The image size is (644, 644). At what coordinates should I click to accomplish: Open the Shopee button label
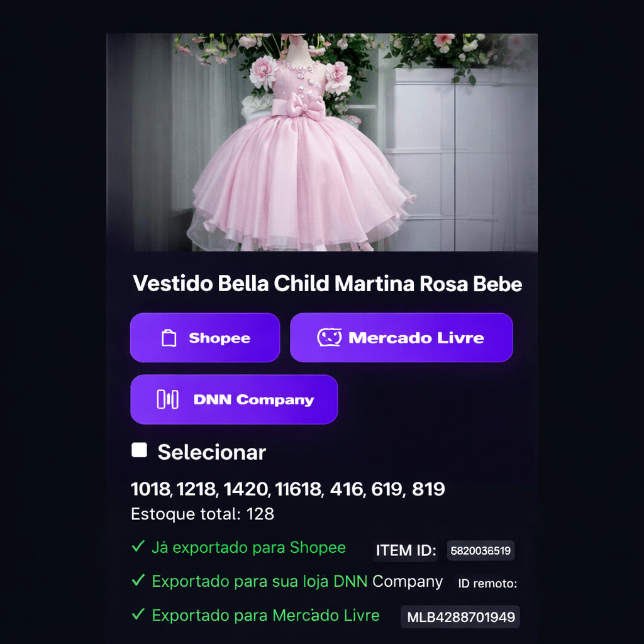[x=219, y=338]
